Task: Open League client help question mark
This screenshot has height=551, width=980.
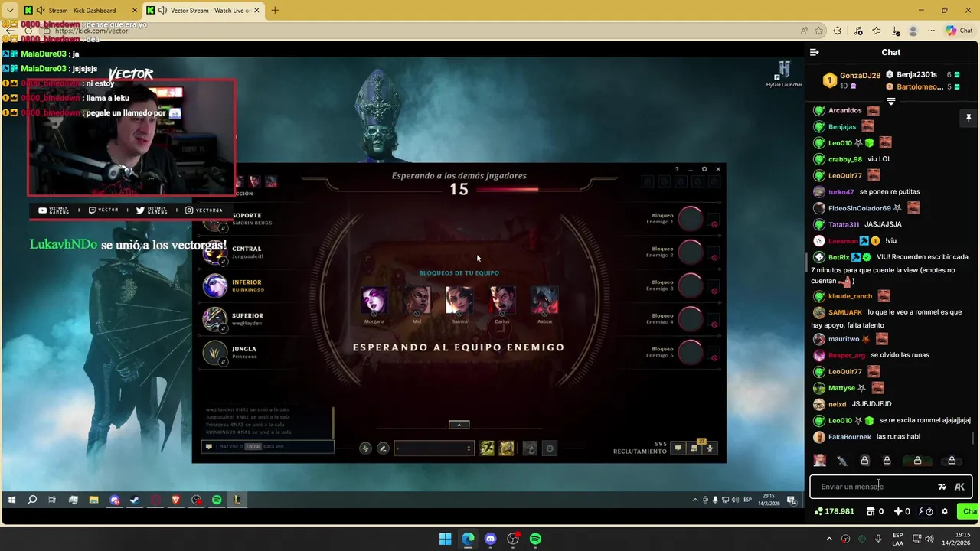Action: [x=677, y=169]
